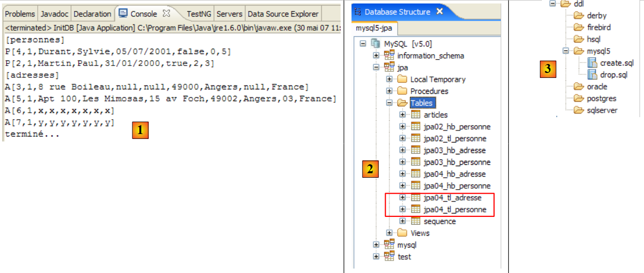Switch to the Problems tab
The width and height of the screenshot is (644, 273).
point(20,14)
